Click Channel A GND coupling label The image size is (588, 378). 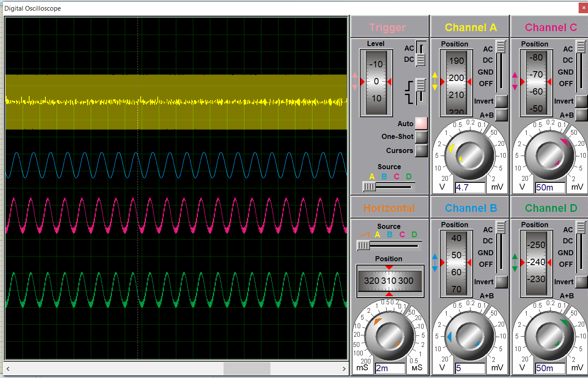click(x=485, y=72)
